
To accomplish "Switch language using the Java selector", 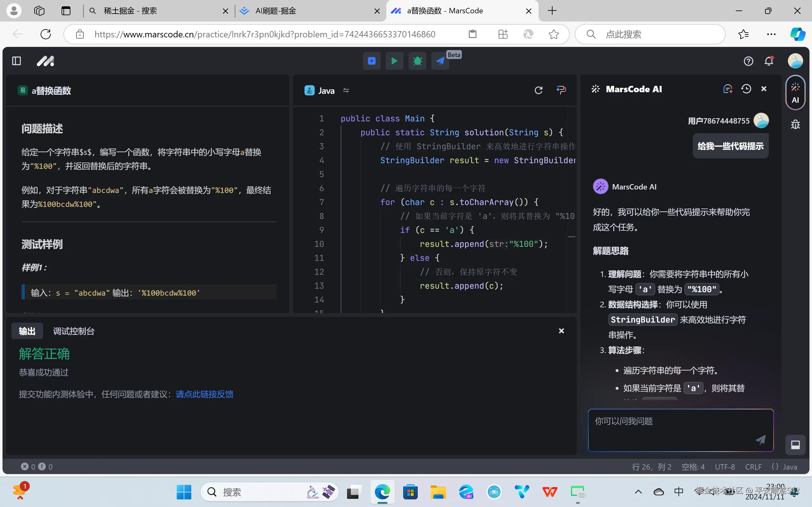I will tap(326, 91).
